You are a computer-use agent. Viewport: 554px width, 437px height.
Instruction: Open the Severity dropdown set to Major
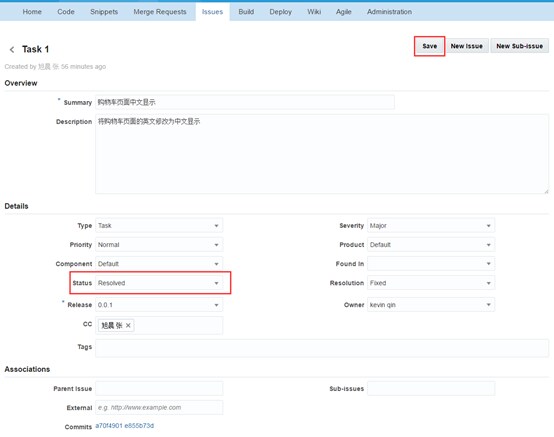431,225
